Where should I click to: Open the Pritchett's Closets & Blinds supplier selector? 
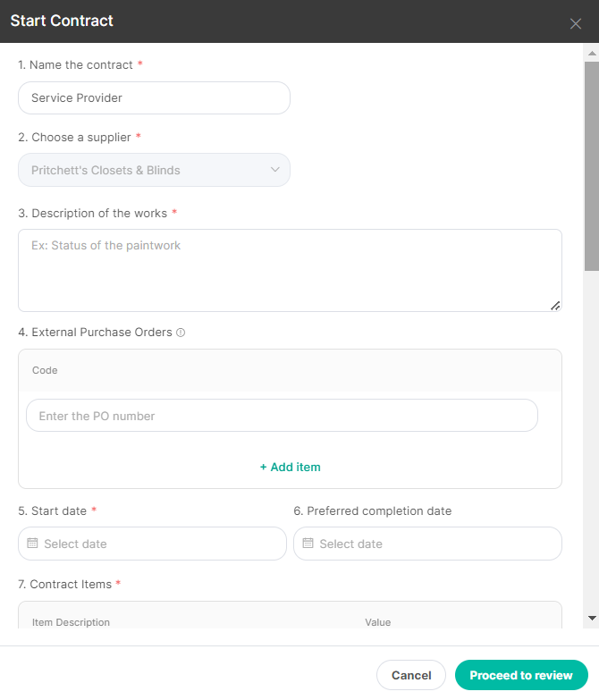coord(154,170)
